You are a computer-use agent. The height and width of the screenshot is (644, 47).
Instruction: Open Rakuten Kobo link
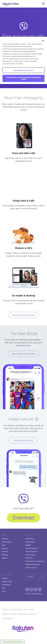(x=17, y=609)
